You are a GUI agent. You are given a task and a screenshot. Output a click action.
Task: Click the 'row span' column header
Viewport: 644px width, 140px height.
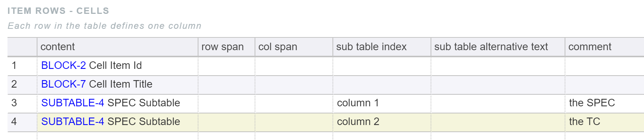pos(227,47)
